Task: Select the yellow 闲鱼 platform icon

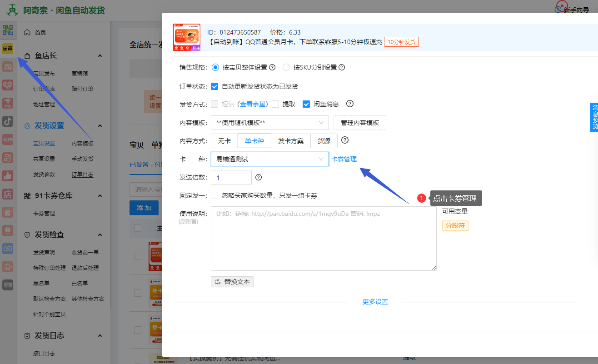Action: pyautogui.click(x=8, y=48)
